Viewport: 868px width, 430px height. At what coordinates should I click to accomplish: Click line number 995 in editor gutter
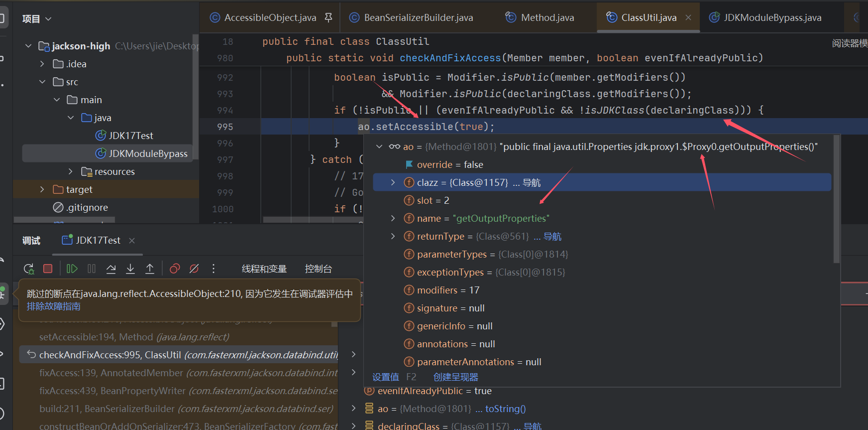tap(225, 127)
